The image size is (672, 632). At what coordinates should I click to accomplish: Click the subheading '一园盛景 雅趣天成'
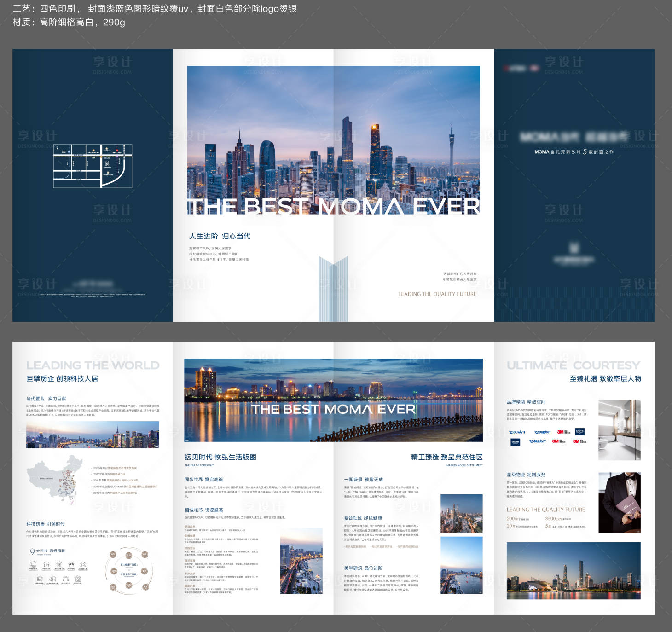coord(363,479)
